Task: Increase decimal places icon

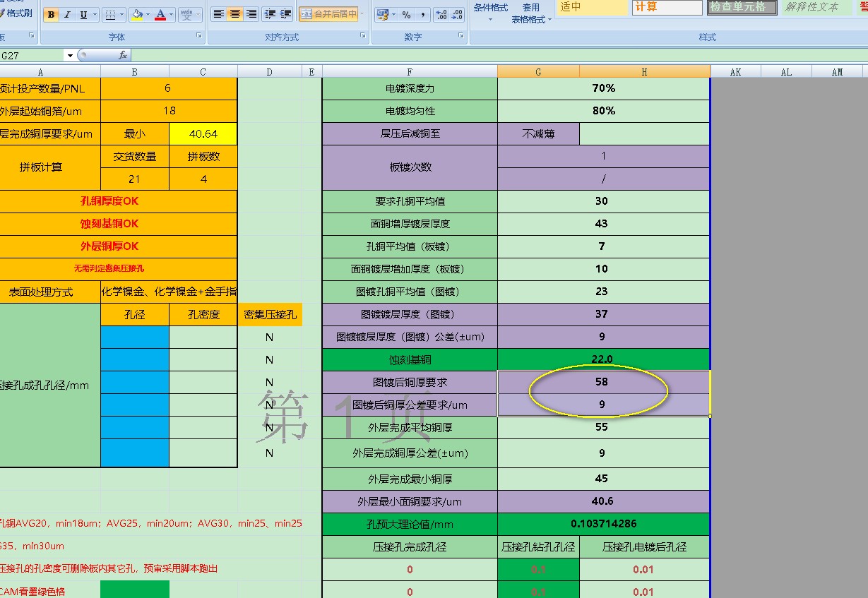Action: [x=441, y=14]
